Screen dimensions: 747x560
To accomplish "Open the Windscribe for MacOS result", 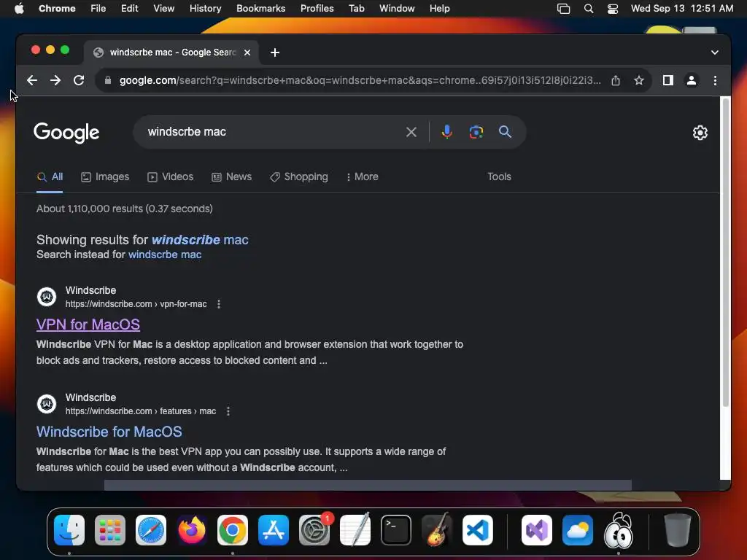I will [x=109, y=432].
